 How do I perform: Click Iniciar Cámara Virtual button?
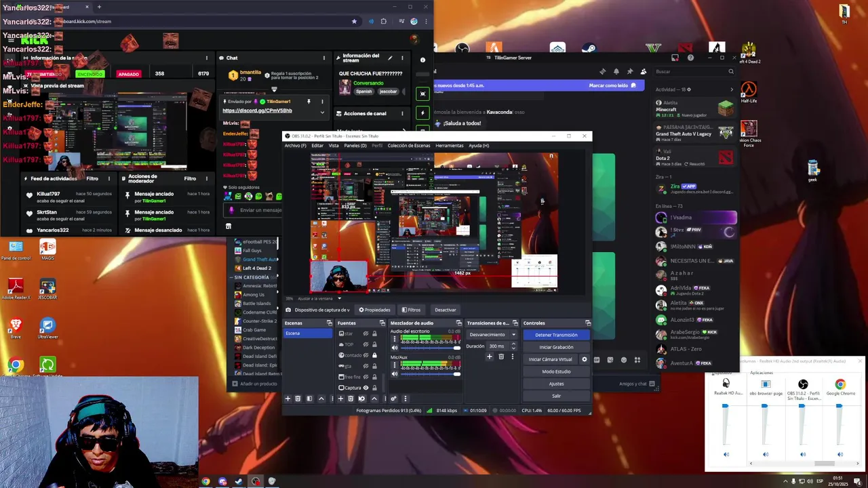pyautogui.click(x=551, y=359)
